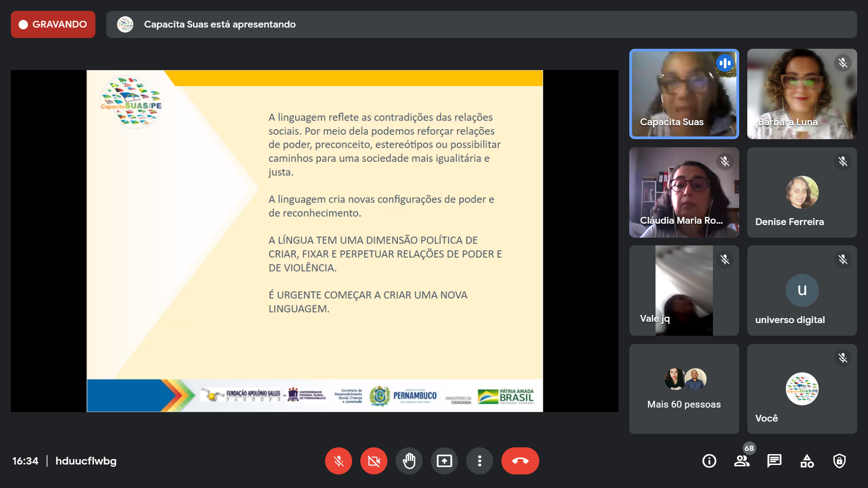Click the hduucflwbg meeting code
The height and width of the screenshot is (488, 868).
(86, 461)
